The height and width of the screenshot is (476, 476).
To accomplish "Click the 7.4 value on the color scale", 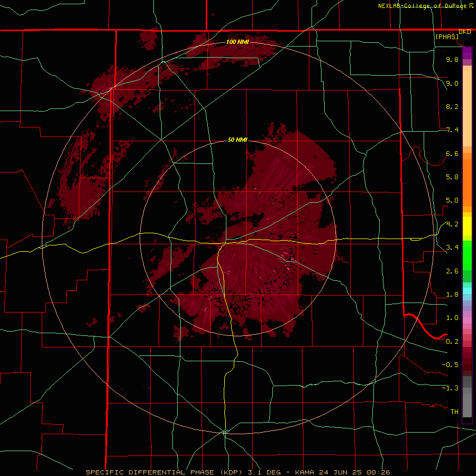I will pyautogui.click(x=452, y=130).
